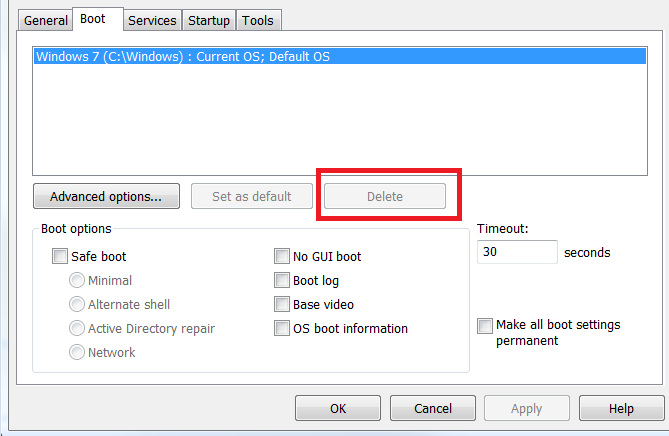Click the Delete button
The height and width of the screenshot is (436, 669).
pyautogui.click(x=385, y=196)
